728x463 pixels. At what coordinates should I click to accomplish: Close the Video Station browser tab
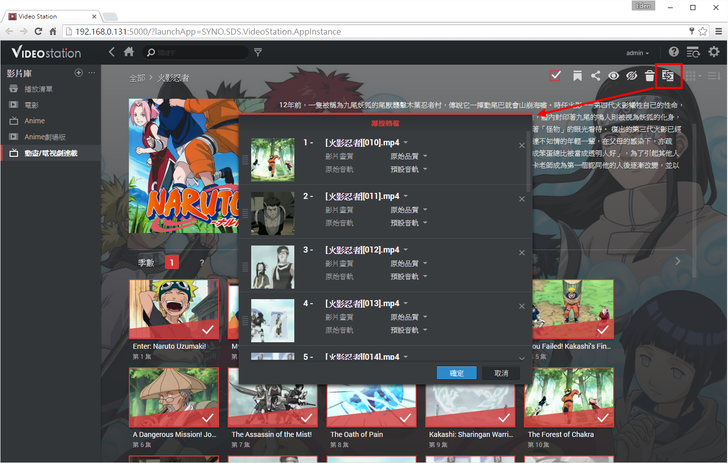pos(94,16)
